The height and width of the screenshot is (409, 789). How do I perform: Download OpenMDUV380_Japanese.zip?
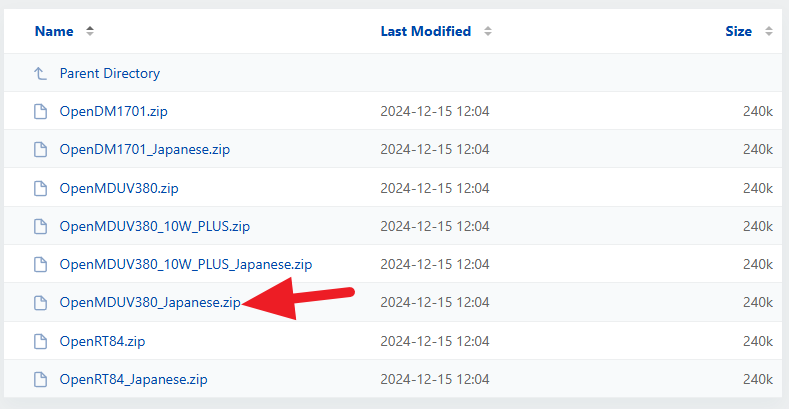149,302
